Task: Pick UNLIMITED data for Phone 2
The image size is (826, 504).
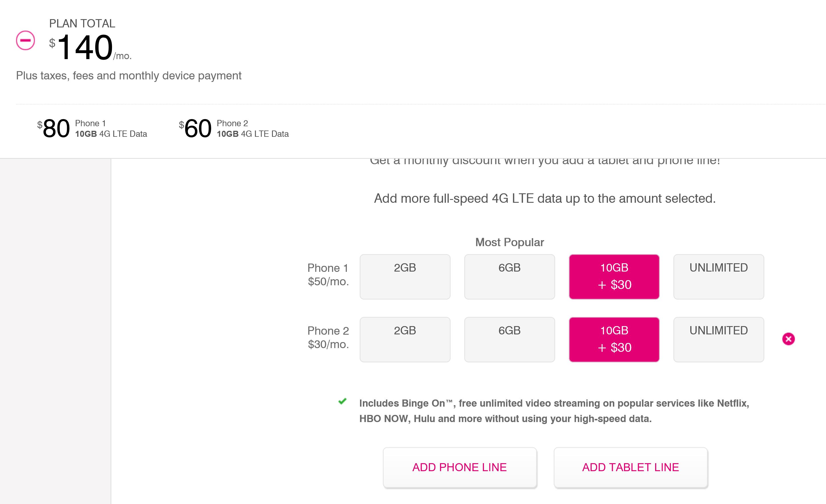Action: (x=719, y=340)
